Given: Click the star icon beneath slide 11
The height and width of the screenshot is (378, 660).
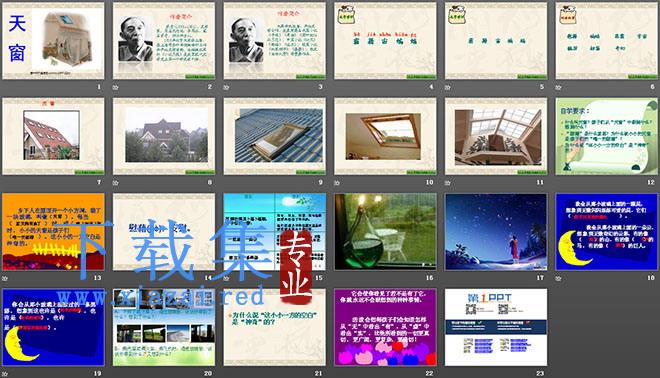Looking at the screenshot, I should [447, 183].
